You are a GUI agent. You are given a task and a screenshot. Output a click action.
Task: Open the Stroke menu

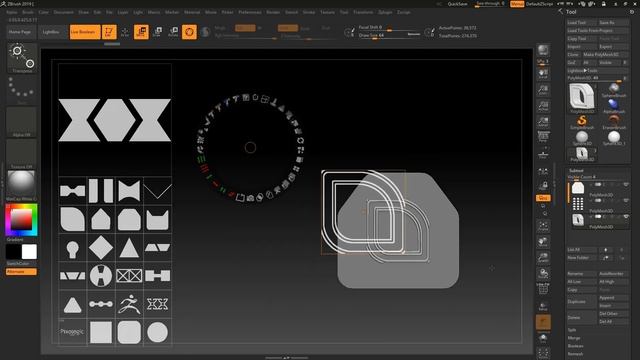point(309,12)
